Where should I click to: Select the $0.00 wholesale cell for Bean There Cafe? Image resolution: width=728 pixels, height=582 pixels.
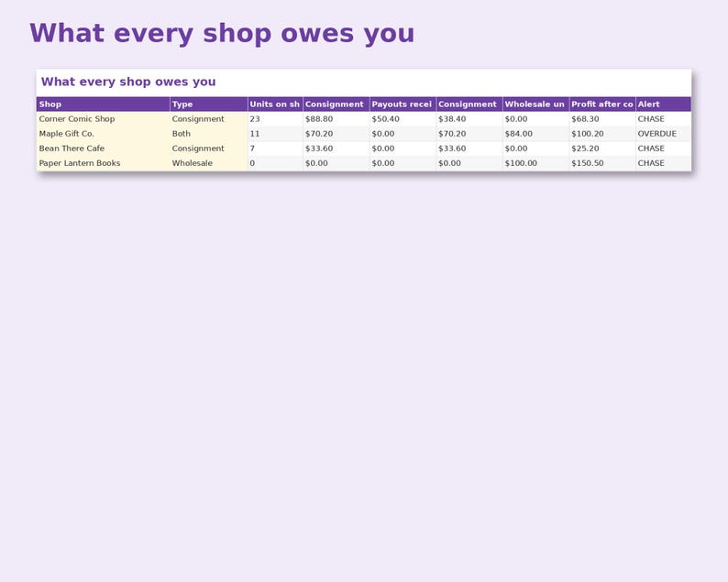[x=535, y=148]
